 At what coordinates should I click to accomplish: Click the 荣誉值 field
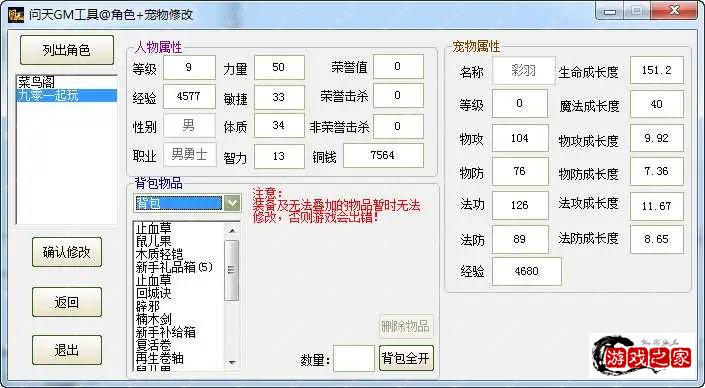click(398, 67)
